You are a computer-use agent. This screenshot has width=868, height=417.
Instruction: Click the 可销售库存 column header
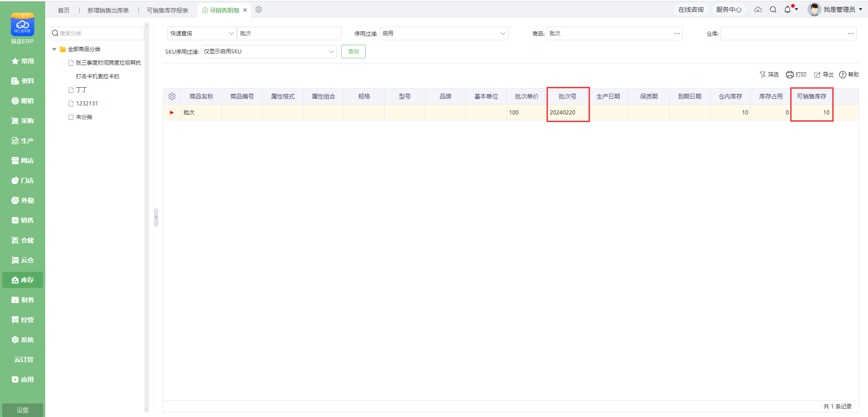[811, 96]
